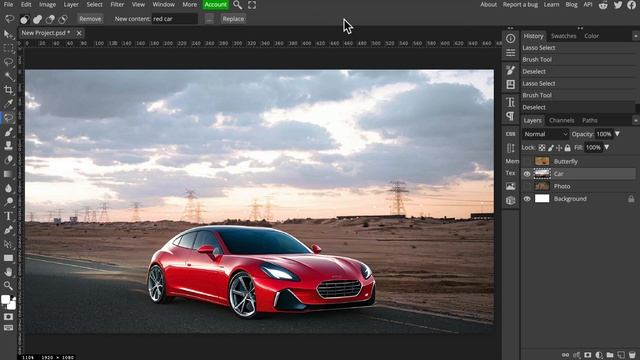The image size is (640, 360).
Task: Open the Info panel icon
Action: [x=511, y=38]
